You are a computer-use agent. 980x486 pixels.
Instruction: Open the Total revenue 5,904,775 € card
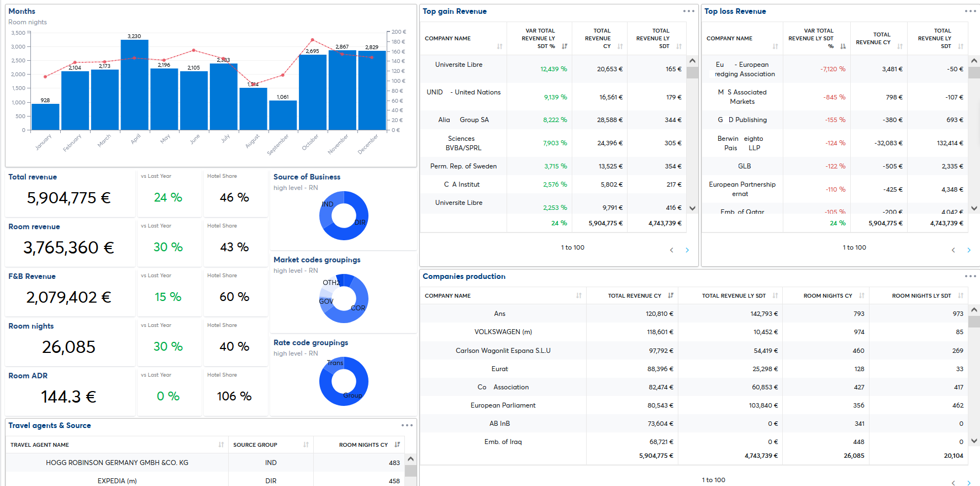pyautogui.click(x=70, y=193)
